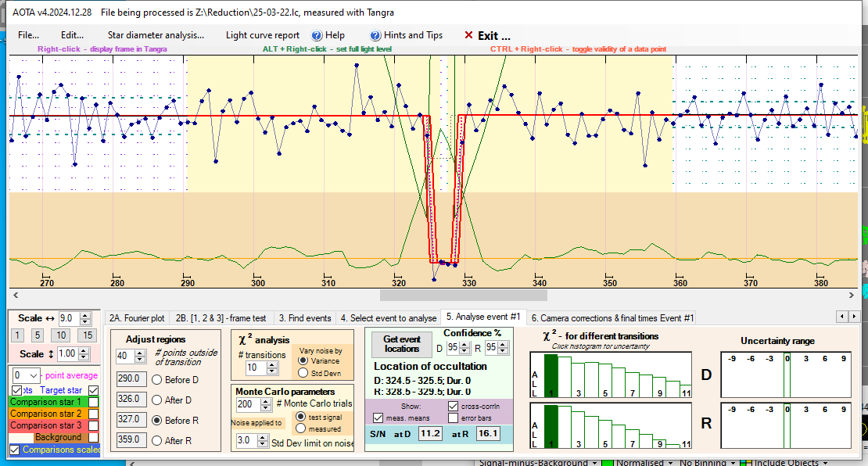The image size is (868, 466).
Task: Toggle the checkbox labeled 'pts'
Action: [x=16, y=390]
